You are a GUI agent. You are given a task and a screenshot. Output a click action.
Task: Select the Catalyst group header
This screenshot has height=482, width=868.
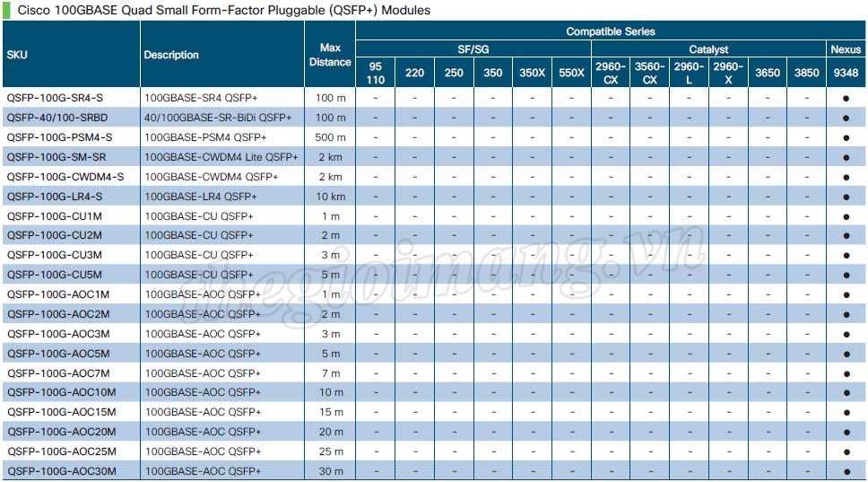[x=708, y=49]
